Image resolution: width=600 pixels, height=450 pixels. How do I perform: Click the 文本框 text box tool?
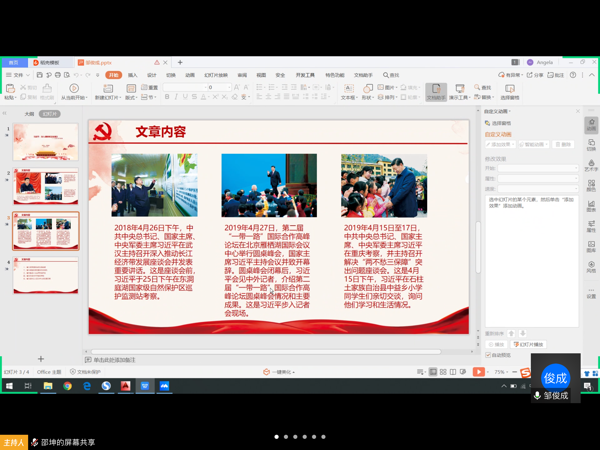tap(348, 91)
